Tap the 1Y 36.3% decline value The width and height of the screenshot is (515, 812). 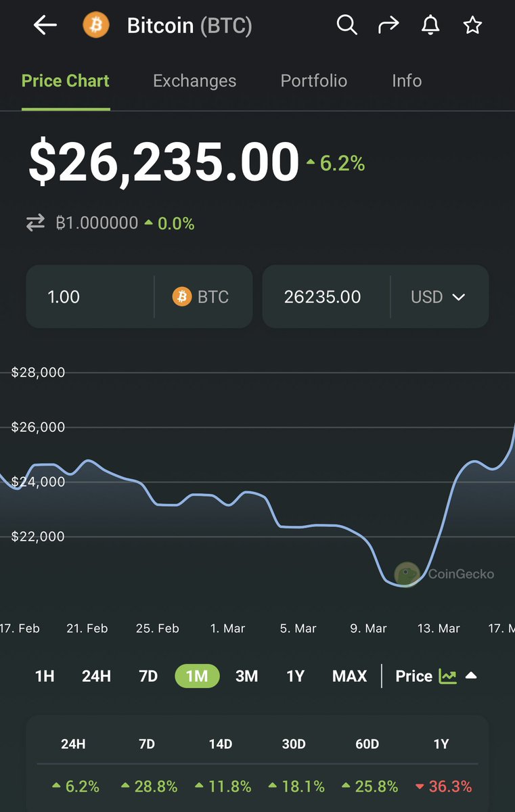[443, 786]
